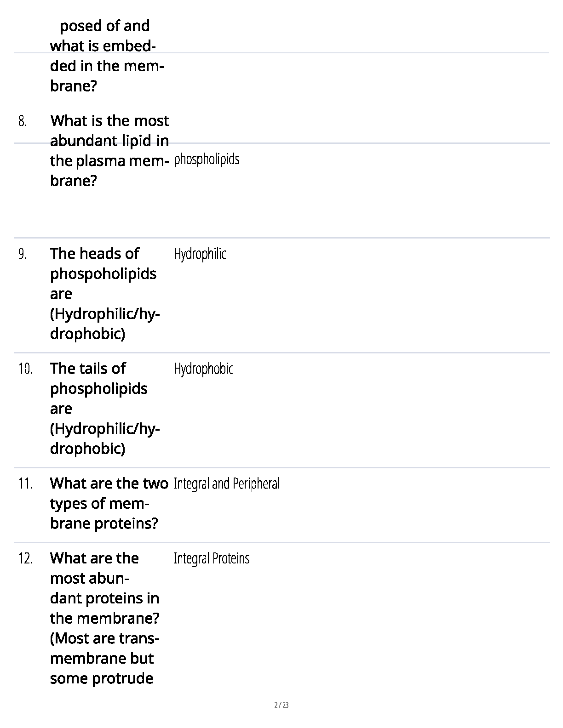
Task: Click the "Hydrophilic" answer for question 9
Action: coord(200,254)
